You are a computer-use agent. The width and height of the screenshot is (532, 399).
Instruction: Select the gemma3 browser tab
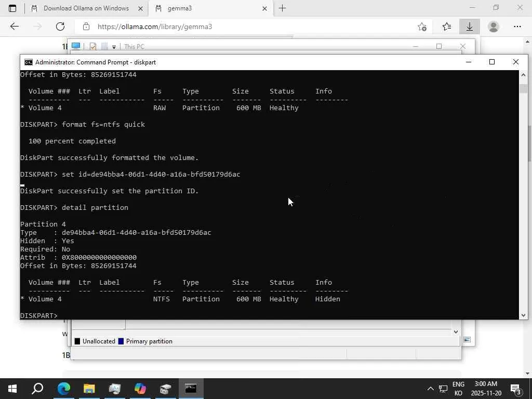(210, 8)
